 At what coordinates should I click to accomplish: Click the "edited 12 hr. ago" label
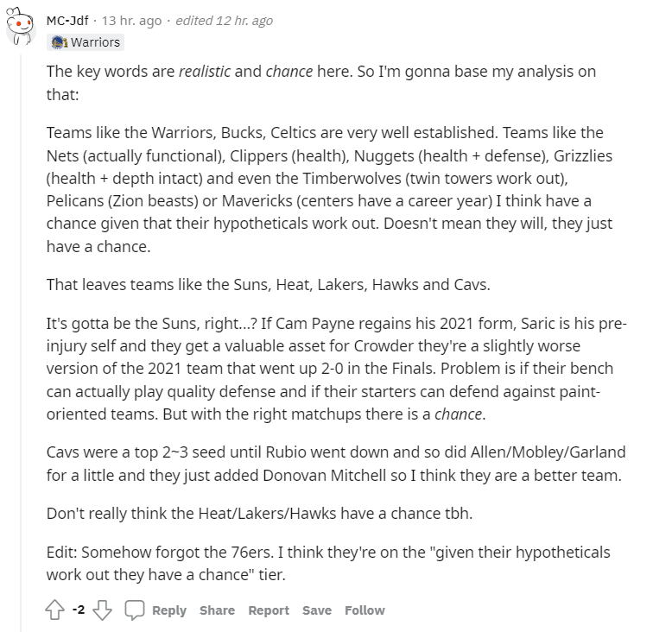[224, 21]
